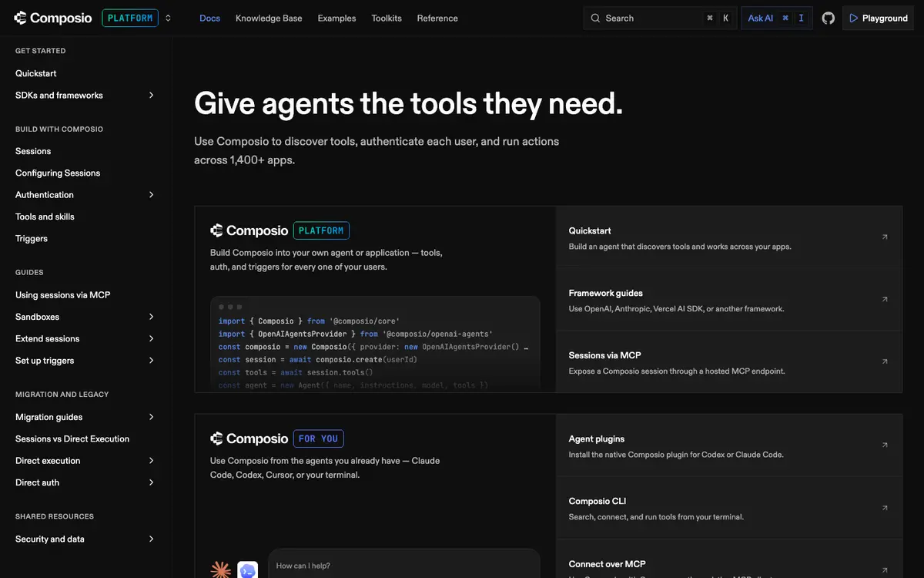Viewport: 924px width, 578px height.
Task: Click the Composio PLATFORM card logo
Action: 249,230
